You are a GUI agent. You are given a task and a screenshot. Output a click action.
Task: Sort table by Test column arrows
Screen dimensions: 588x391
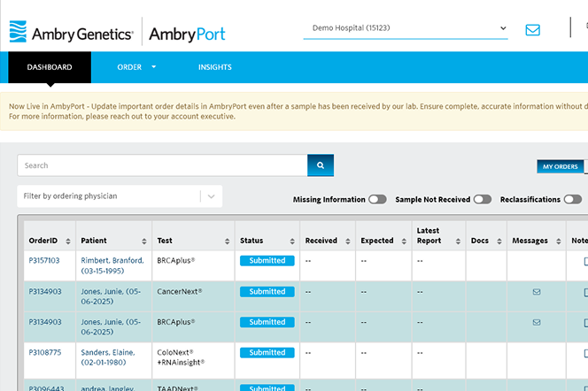pos(227,241)
